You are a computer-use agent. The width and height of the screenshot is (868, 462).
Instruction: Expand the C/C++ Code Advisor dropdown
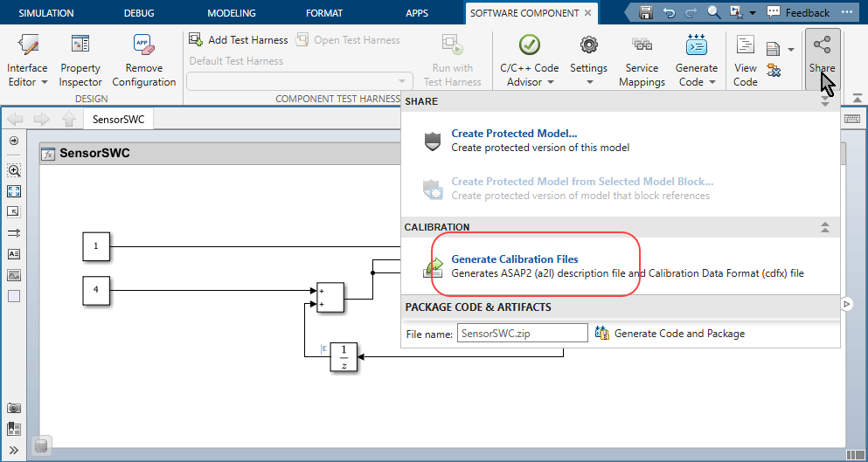click(551, 82)
